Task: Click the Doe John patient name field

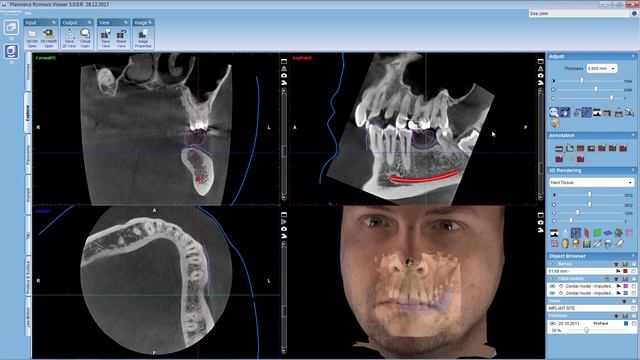Action: point(579,13)
